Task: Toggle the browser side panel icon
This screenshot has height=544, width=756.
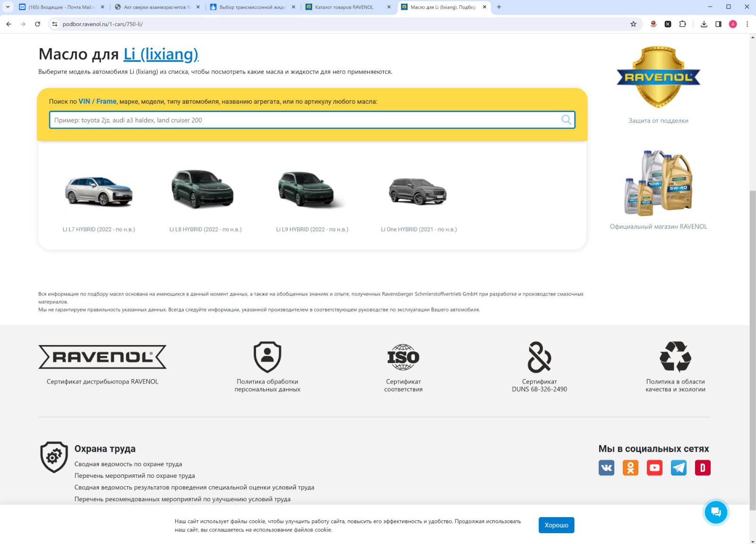Action: (x=718, y=24)
